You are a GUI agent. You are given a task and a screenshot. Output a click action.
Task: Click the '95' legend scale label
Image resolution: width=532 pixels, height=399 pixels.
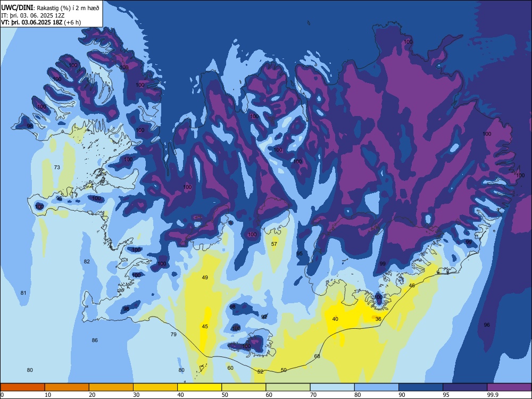[x=446, y=395]
